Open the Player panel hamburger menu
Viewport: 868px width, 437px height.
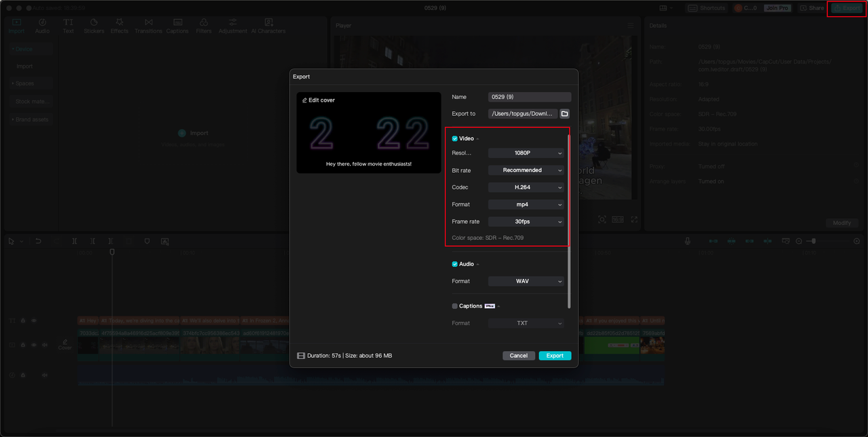point(630,25)
